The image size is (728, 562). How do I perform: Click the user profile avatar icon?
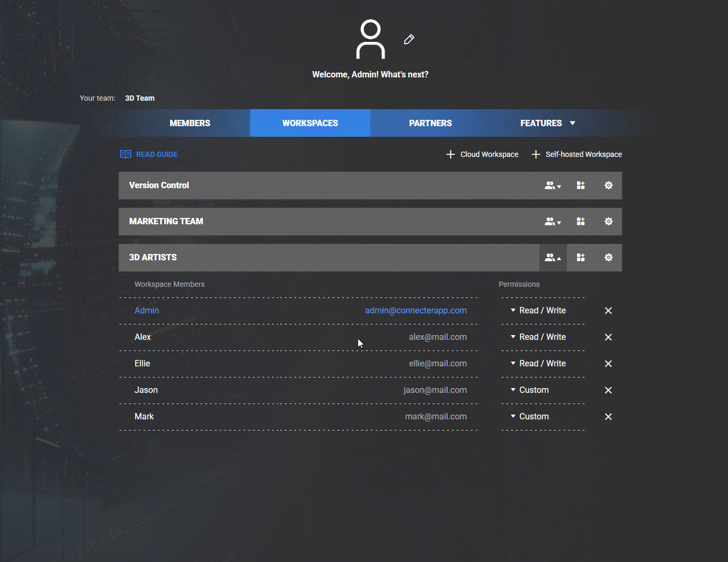point(370,39)
